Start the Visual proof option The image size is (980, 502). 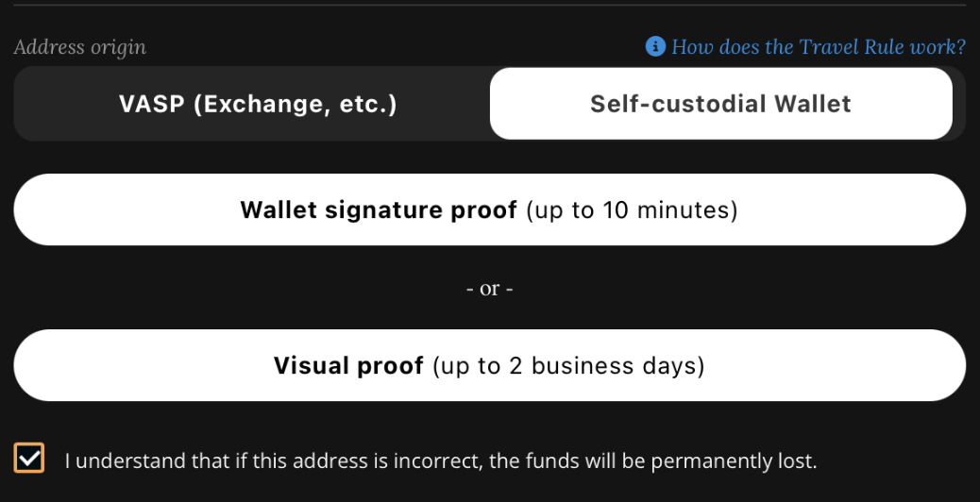(489, 365)
